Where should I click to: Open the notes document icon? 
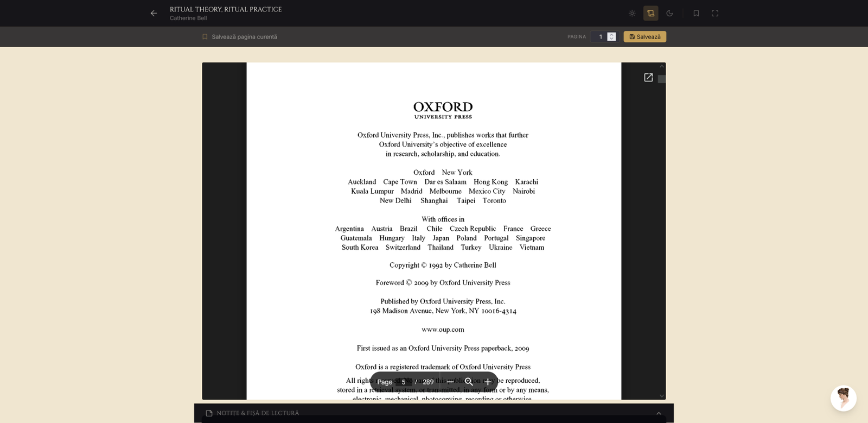pos(209,413)
